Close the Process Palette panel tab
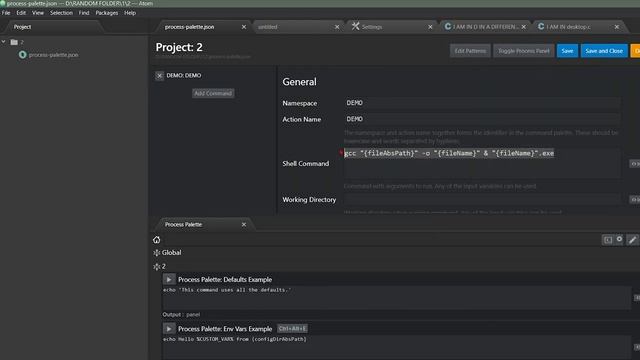 click(244, 224)
